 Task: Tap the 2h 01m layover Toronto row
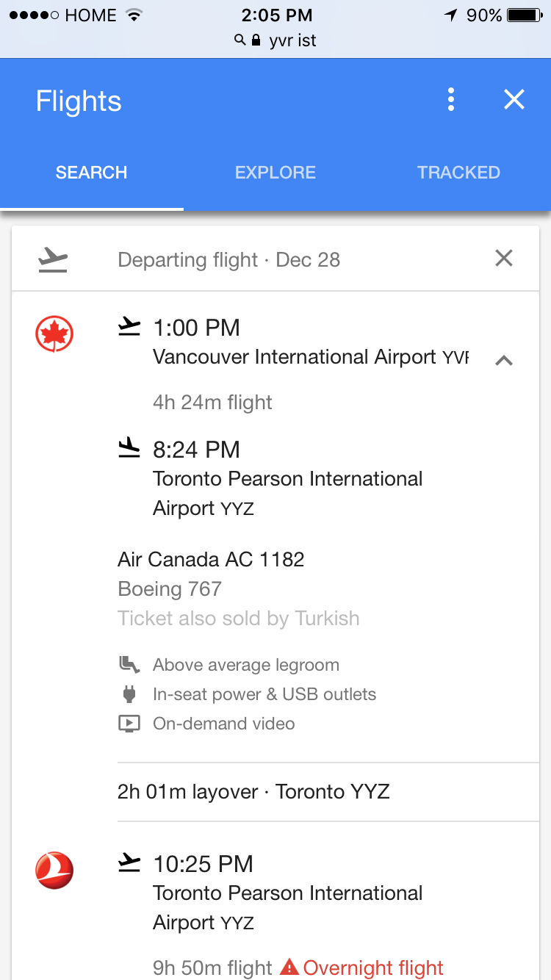[x=253, y=792]
